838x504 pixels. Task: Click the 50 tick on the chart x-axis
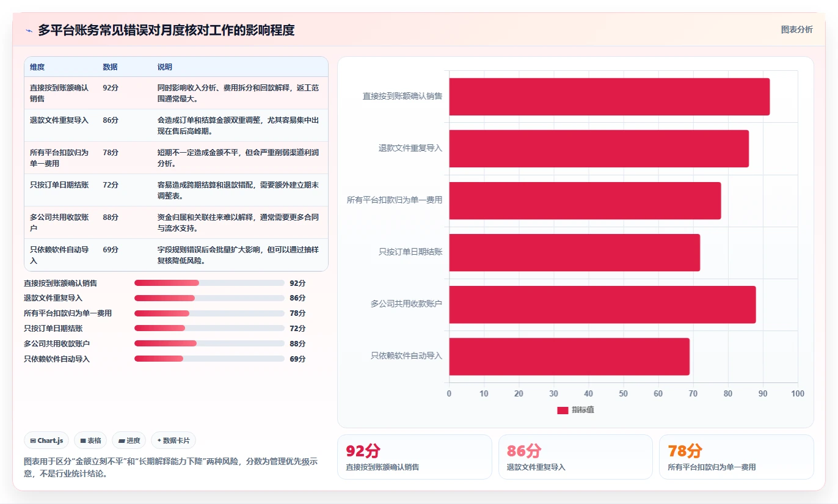[624, 393]
